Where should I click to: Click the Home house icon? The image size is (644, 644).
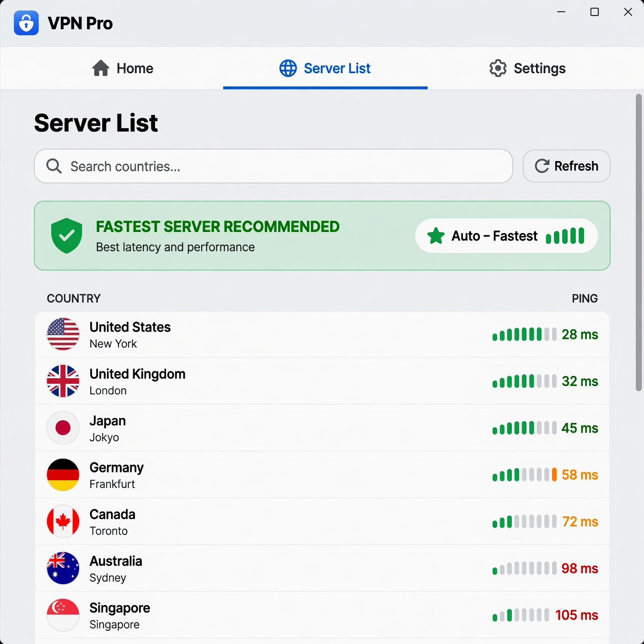(x=101, y=68)
